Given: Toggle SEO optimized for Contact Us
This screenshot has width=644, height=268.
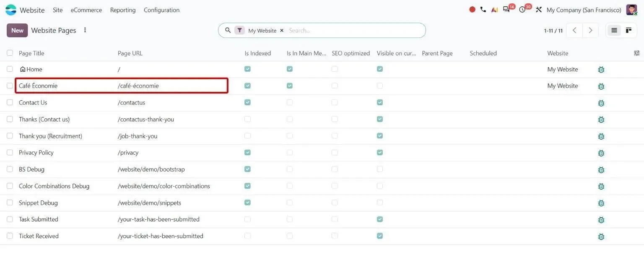Looking at the screenshot, I should tap(335, 102).
